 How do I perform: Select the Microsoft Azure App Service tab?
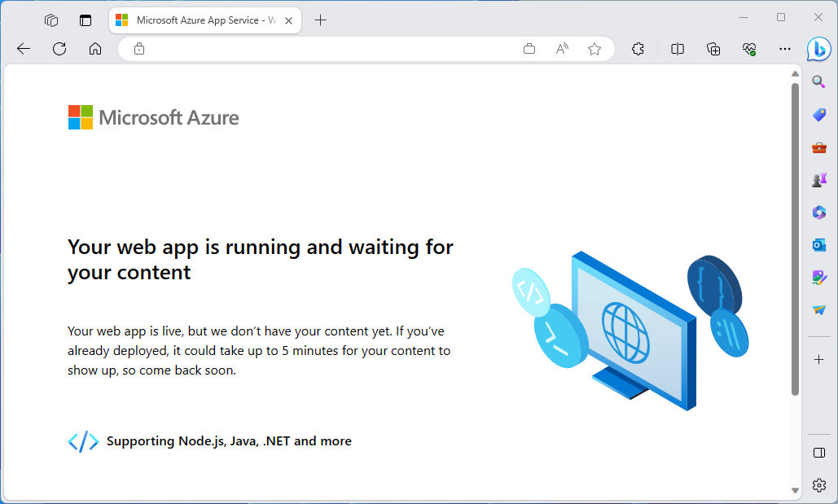point(200,20)
